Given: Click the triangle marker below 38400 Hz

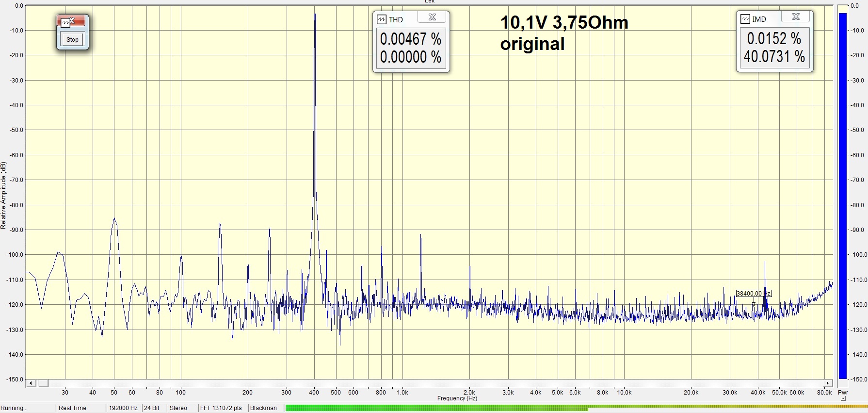Looking at the screenshot, I should click(754, 304).
